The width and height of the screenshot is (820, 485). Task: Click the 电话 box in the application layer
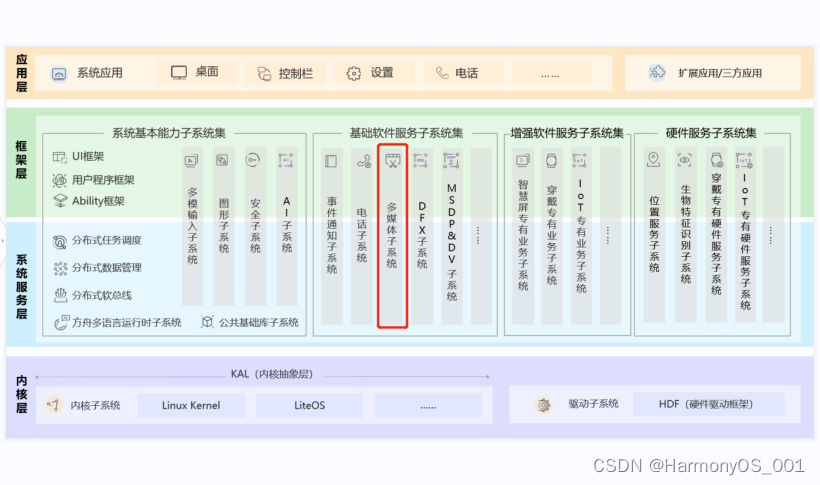(x=463, y=73)
